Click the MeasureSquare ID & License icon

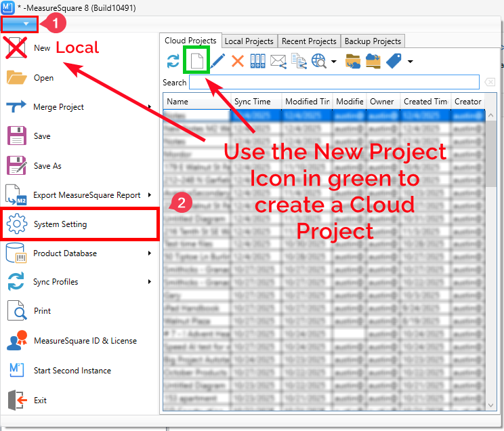[17, 340]
